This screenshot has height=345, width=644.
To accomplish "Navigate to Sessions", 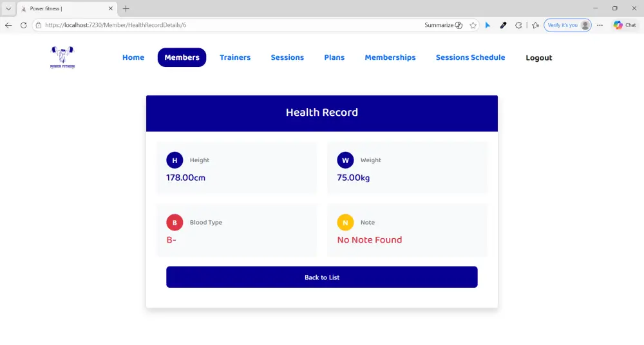I will (287, 57).
